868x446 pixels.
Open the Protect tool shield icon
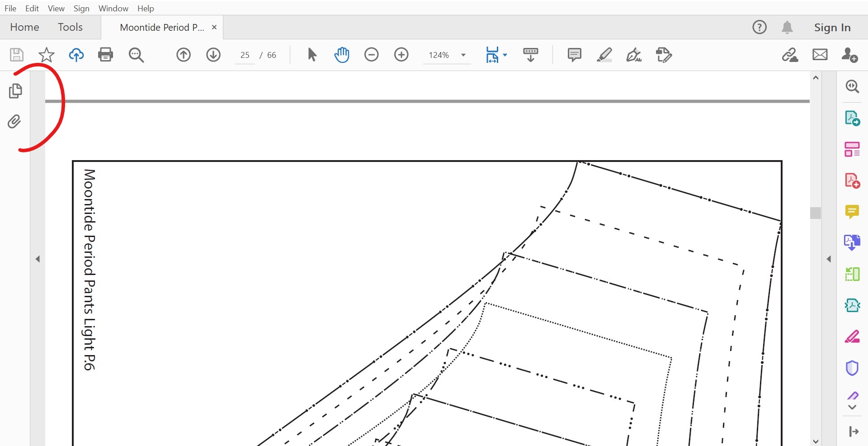pyautogui.click(x=853, y=368)
